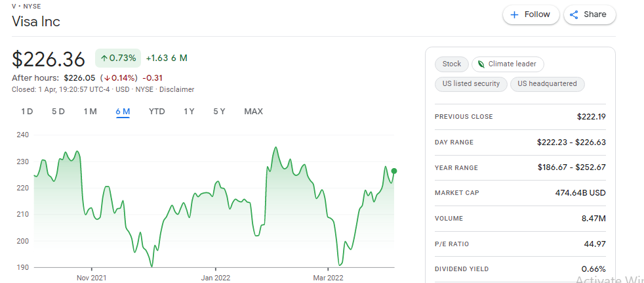This screenshot has width=644, height=283.
Task: Click the Nov 2021 axis label
Action: click(x=91, y=278)
